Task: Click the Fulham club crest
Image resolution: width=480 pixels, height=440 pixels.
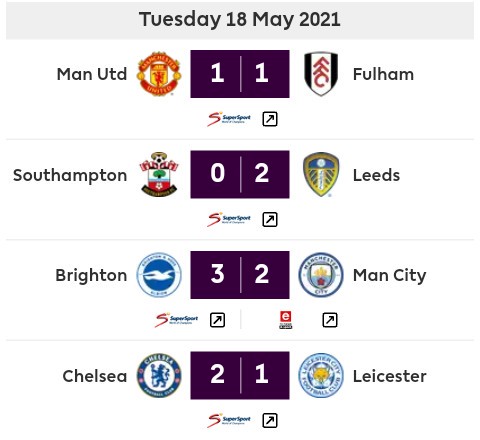Action: 321,74
